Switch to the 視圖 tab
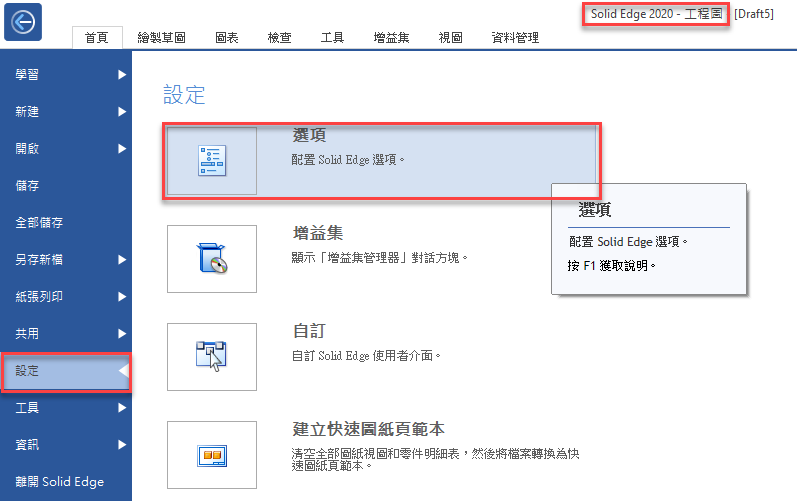 tap(451, 38)
